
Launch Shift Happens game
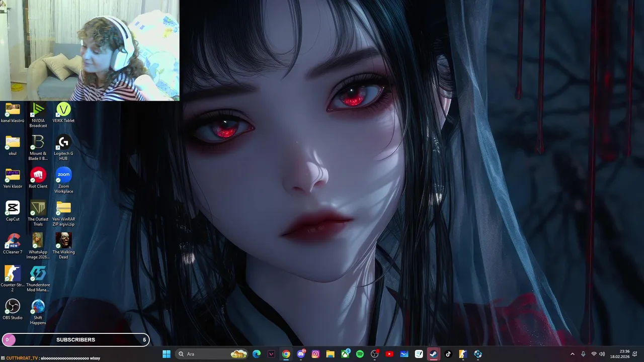[38, 311]
